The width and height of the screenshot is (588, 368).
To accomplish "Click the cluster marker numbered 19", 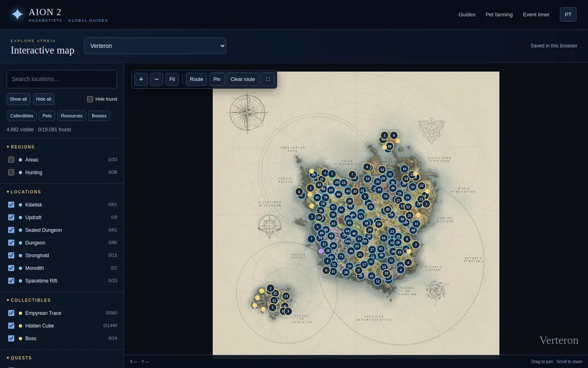I will (x=399, y=252).
